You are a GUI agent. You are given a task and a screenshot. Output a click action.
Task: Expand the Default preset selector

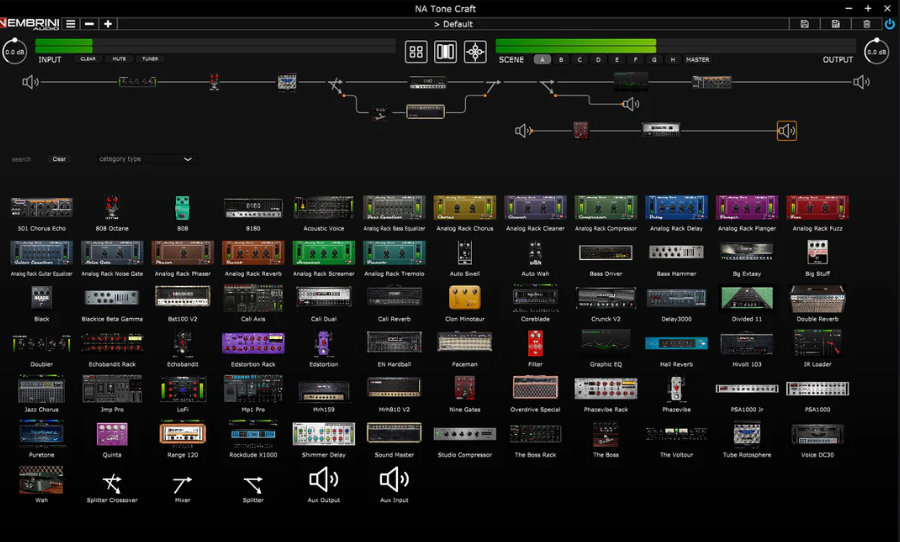[455, 24]
